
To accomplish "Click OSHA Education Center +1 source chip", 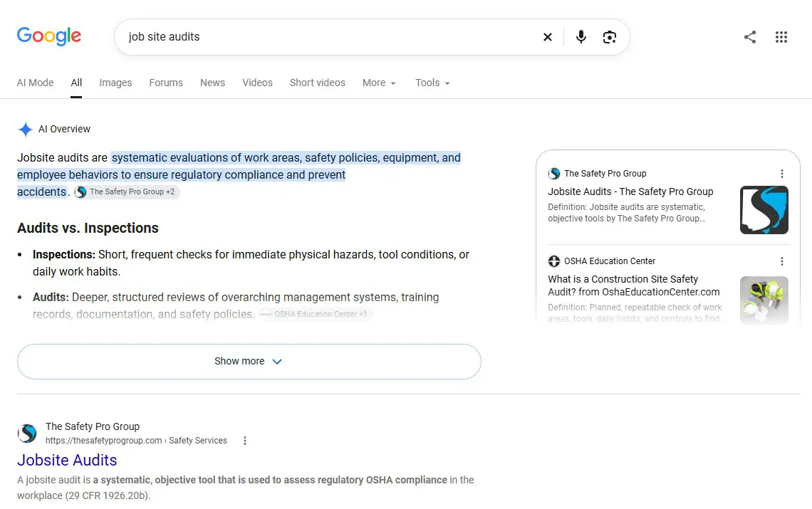I will (316, 314).
